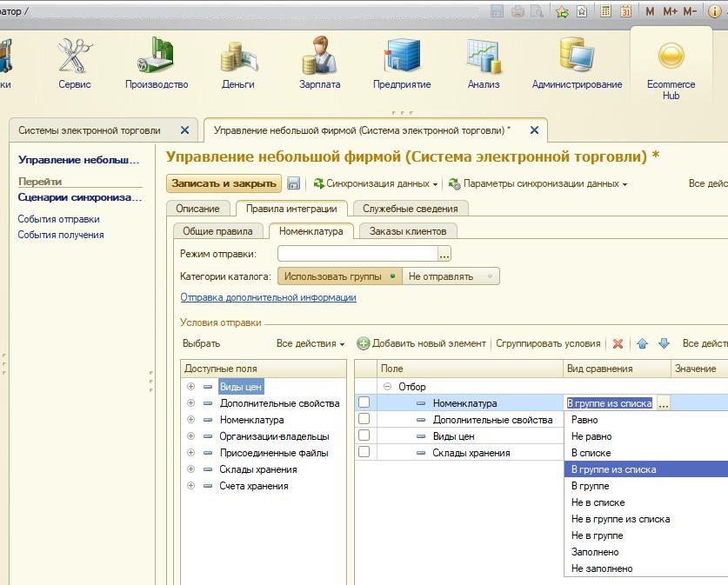Expand the Виды цен tree node

(x=190, y=387)
